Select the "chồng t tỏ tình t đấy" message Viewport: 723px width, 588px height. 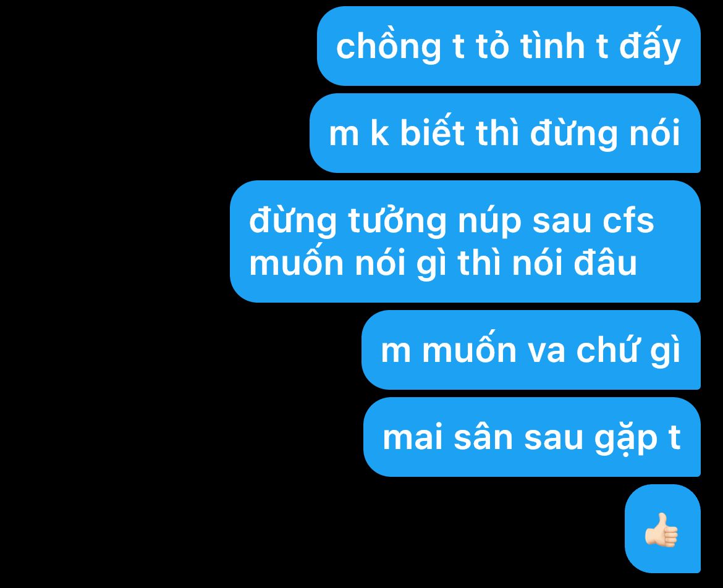509,46
